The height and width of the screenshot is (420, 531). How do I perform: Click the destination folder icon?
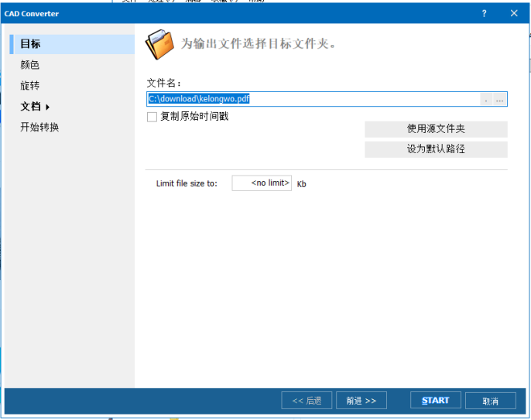coord(159,44)
